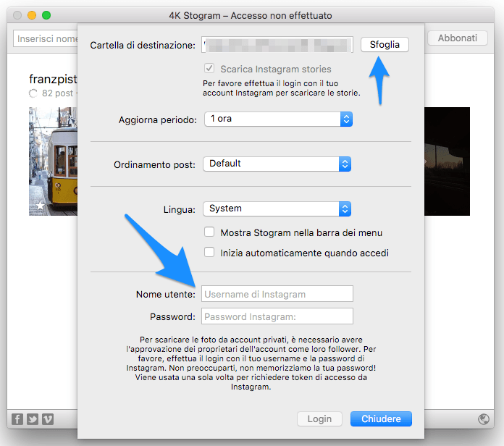The width and height of the screenshot is (504, 446).
Task: Toggle the Scarica Instagram stories checkbox
Action: coord(210,69)
